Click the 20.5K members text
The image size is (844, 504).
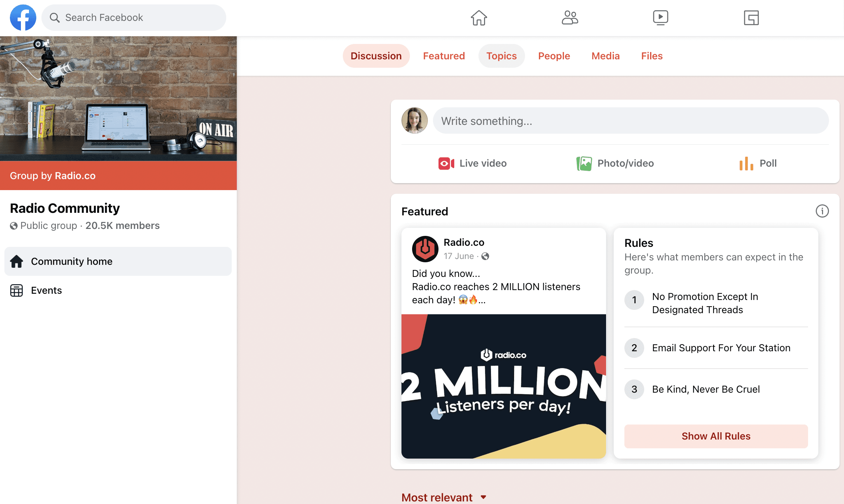click(122, 226)
